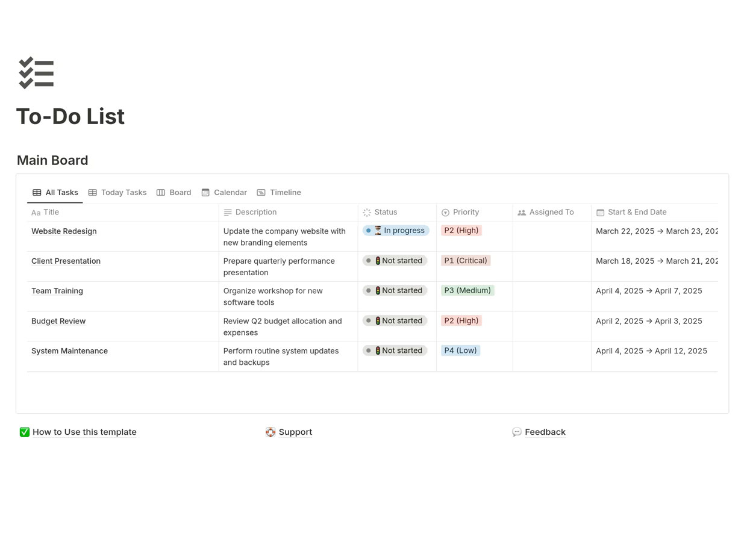
Task: Click the people icon in Assigned To header
Action: (x=521, y=212)
